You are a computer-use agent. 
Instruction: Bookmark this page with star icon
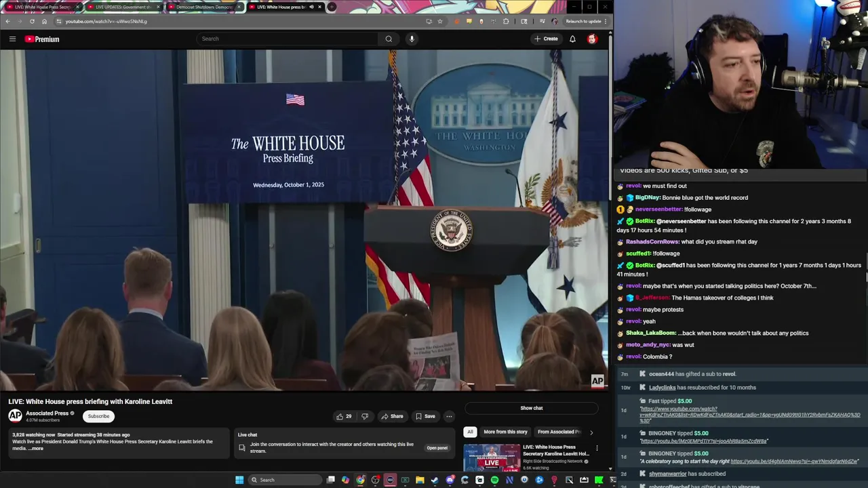(x=440, y=21)
